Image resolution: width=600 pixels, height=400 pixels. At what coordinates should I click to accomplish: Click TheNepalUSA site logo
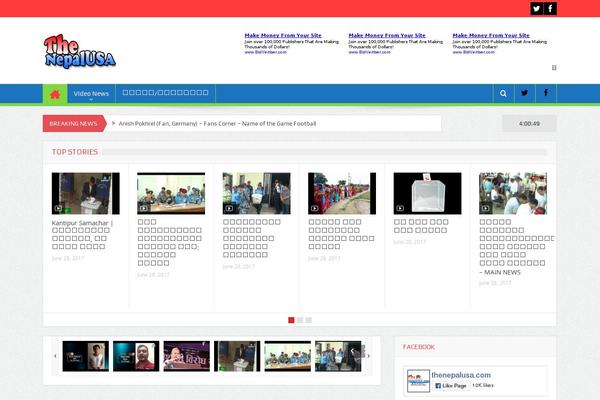80,52
